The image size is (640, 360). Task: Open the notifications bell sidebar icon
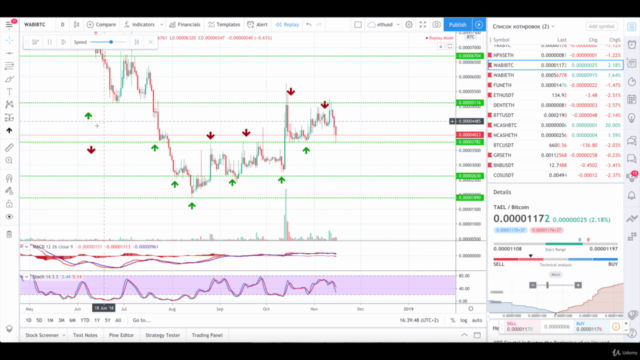(632, 196)
